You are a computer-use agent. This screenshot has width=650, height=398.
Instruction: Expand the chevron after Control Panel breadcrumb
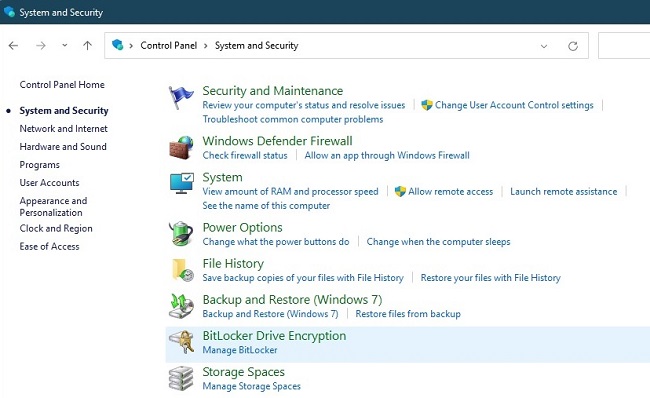pos(206,46)
